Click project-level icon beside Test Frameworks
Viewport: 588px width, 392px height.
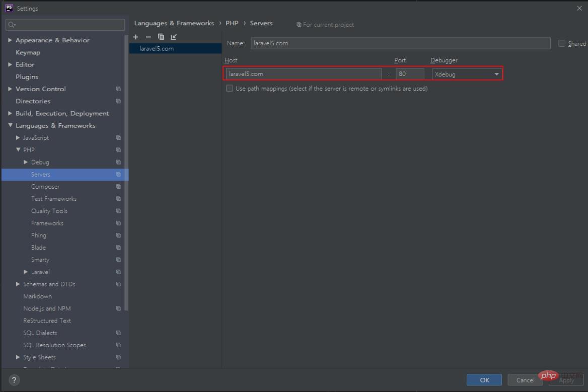[118, 199]
